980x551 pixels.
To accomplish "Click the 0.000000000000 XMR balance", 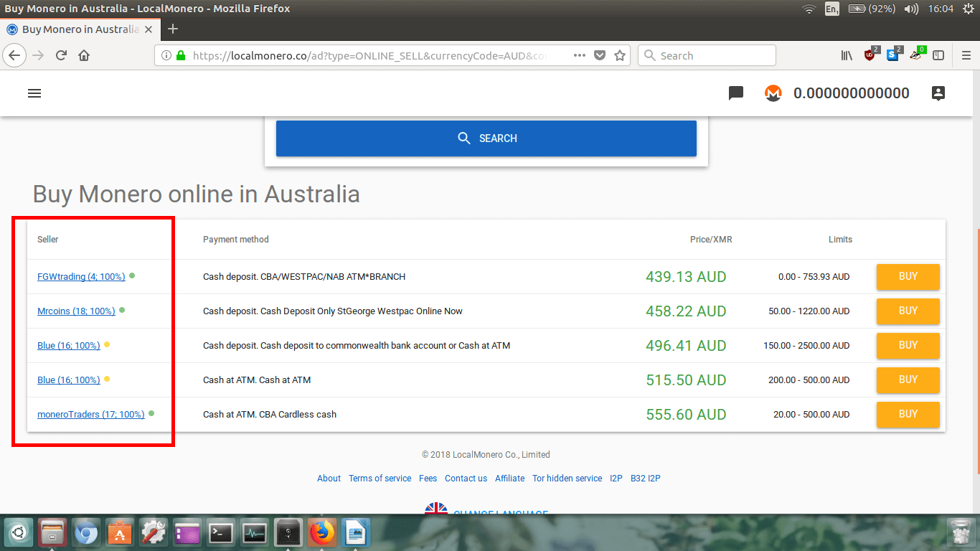I will pyautogui.click(x=852, y=93).
